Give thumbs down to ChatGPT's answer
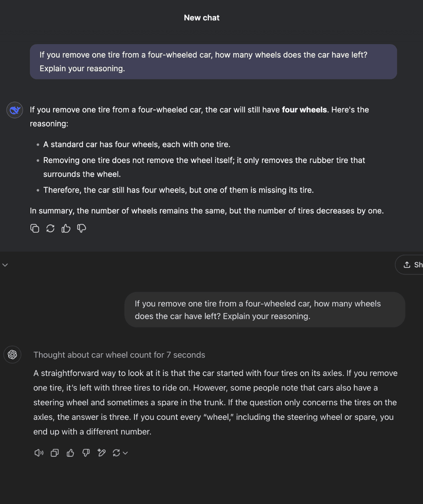The height and width of the screenshot is (504, 423). pos(86,453)
